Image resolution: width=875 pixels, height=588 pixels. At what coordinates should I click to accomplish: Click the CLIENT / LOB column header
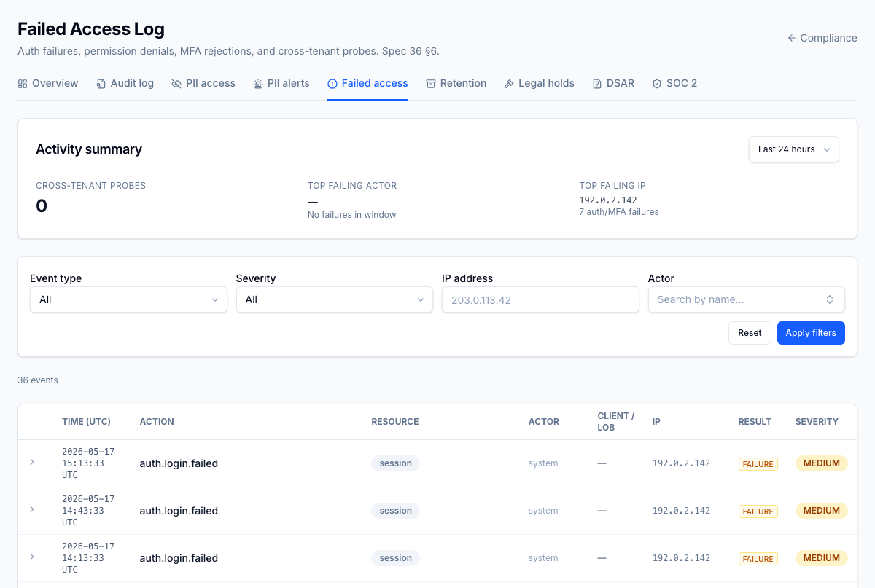pyautogui.click(x=616, y=422)
